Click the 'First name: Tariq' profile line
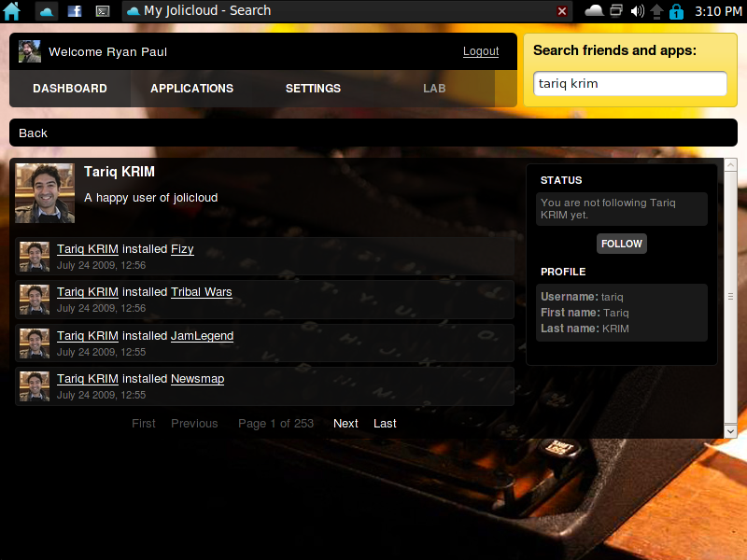 click(x=585, y=313)
